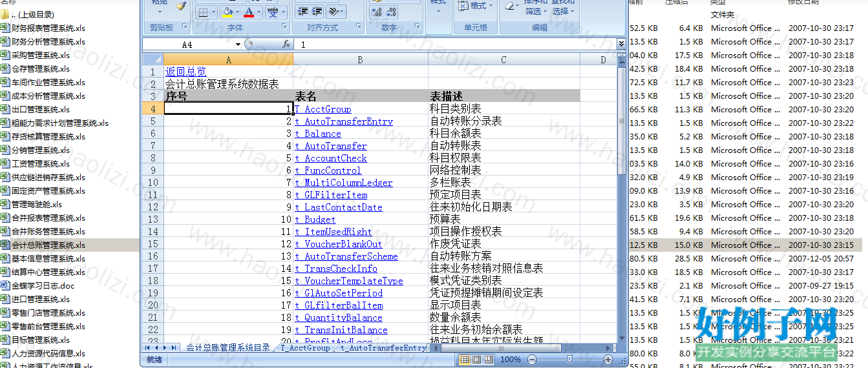
Task: Open the alignment group dialog launcher
Action: tap(359, 27)
